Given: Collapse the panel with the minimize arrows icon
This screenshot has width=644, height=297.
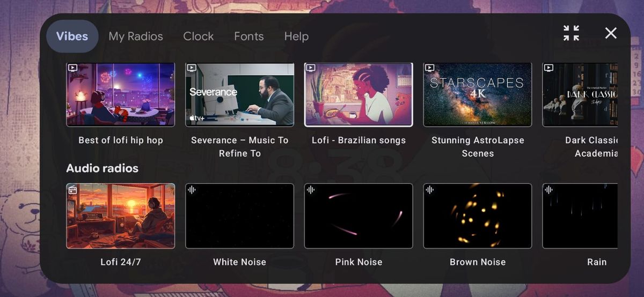Looking at the screenshot, I should [x=571, y=33].
